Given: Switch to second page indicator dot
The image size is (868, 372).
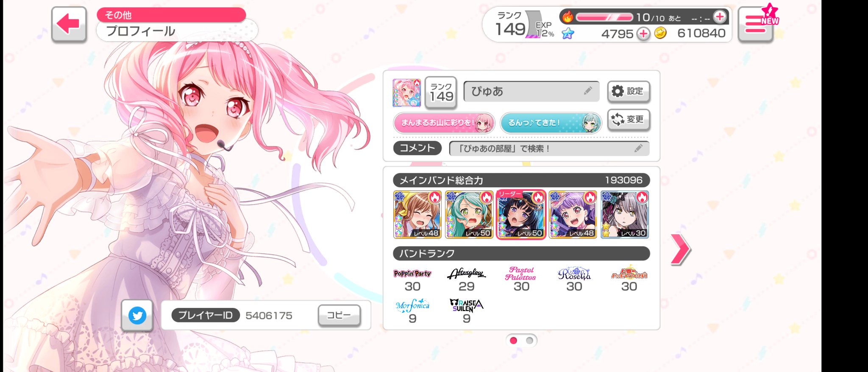Looking at the screenshot, I should [x=529, y=340].
